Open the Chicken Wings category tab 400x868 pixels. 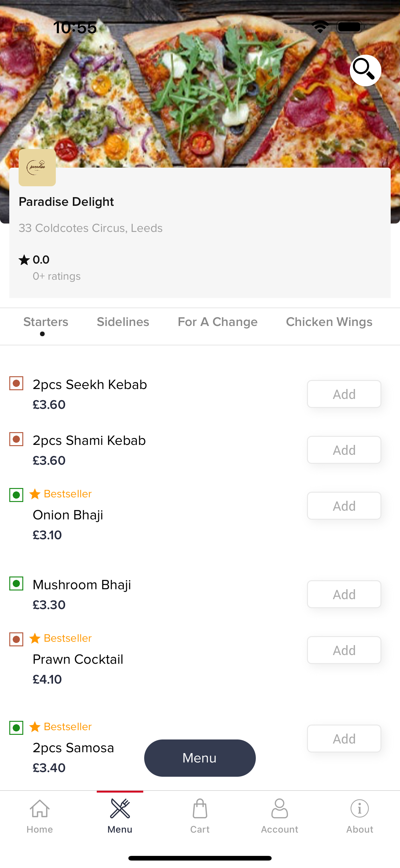click(329, 322)
